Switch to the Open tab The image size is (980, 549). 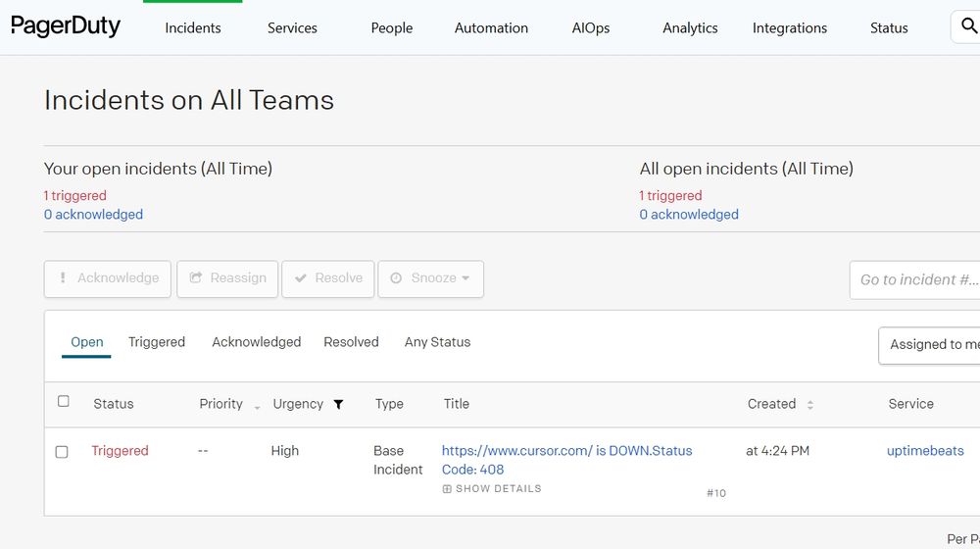click(87, 342)
